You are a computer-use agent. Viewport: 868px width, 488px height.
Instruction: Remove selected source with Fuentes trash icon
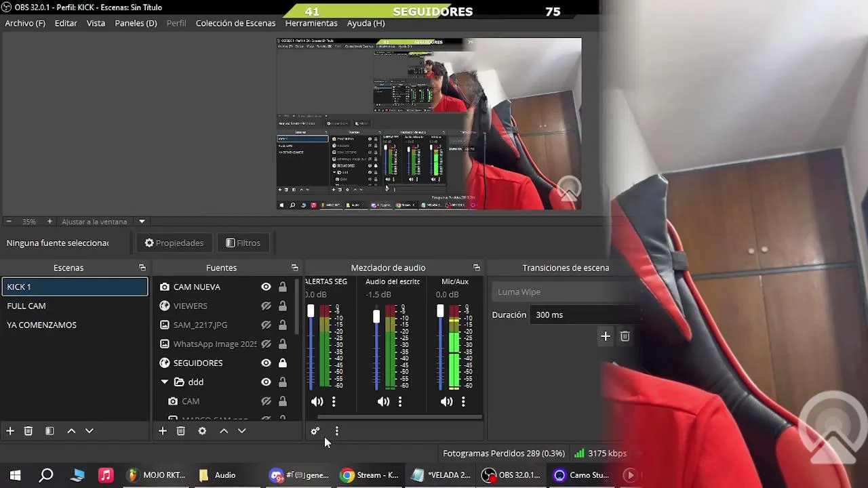pos(181,431)
